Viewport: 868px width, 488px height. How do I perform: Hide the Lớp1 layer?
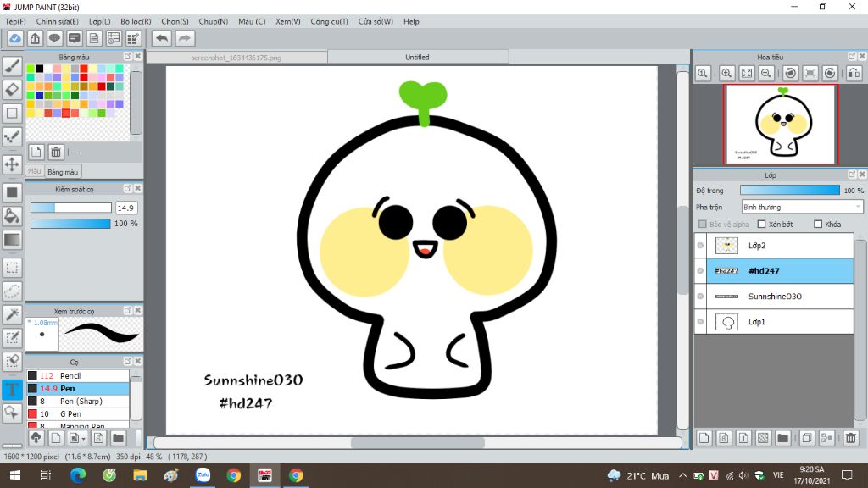click(x=700, y=321)
